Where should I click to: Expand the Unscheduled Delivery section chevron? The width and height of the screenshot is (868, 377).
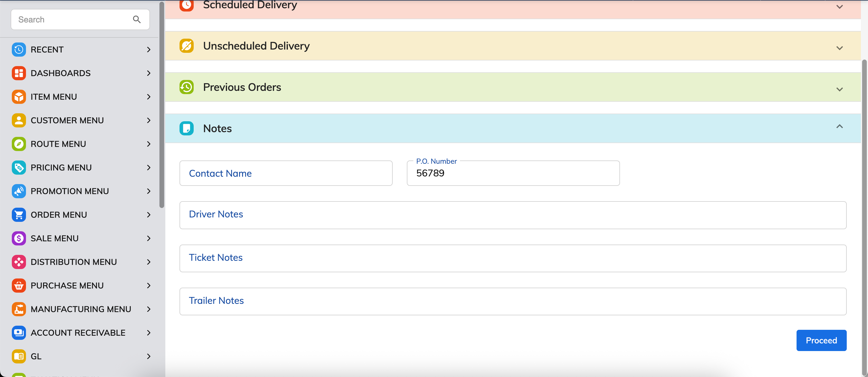point(839,48)
